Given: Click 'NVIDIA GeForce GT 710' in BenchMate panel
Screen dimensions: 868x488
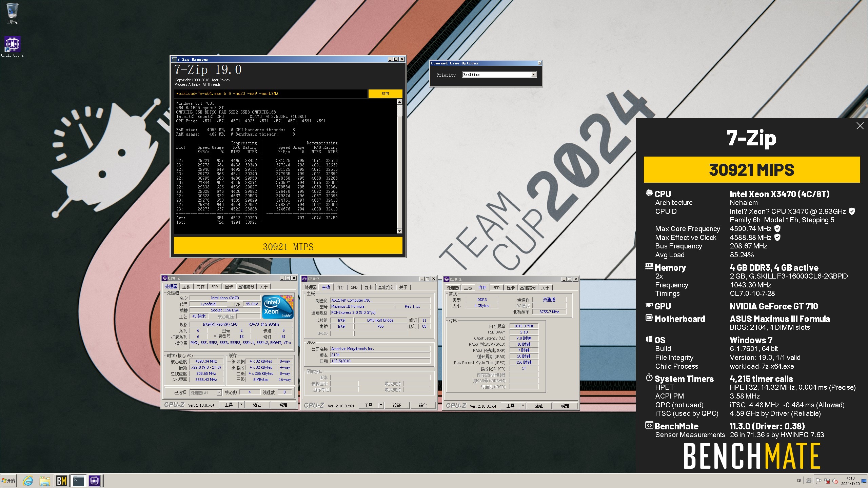Looking at the screenshot, I should 774,306.
